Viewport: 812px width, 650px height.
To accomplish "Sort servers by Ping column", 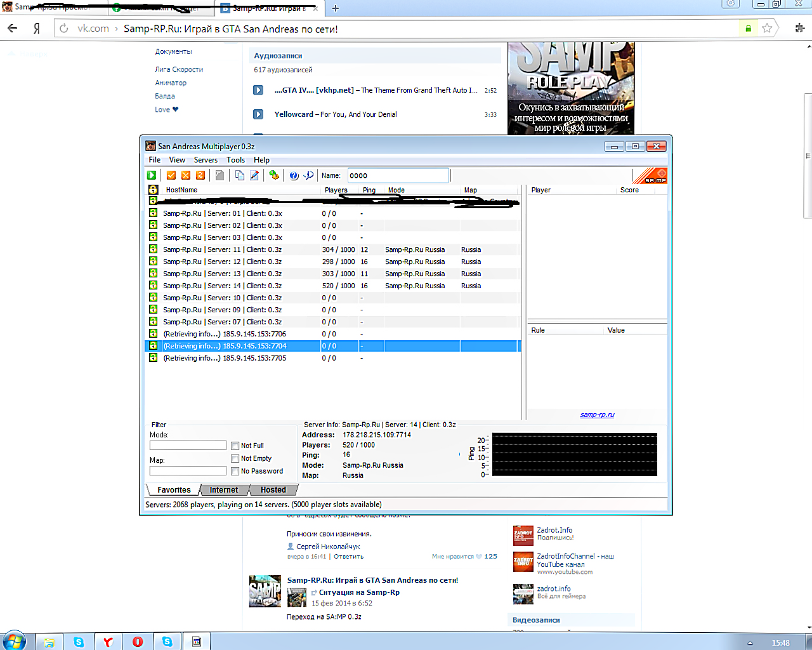I will click(x=371, y=190).
